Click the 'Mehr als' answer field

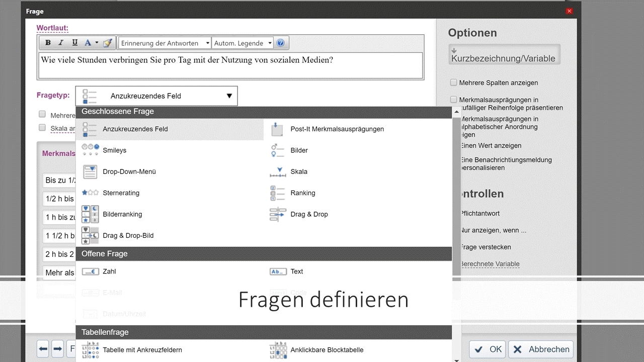[x=59, y=273]
